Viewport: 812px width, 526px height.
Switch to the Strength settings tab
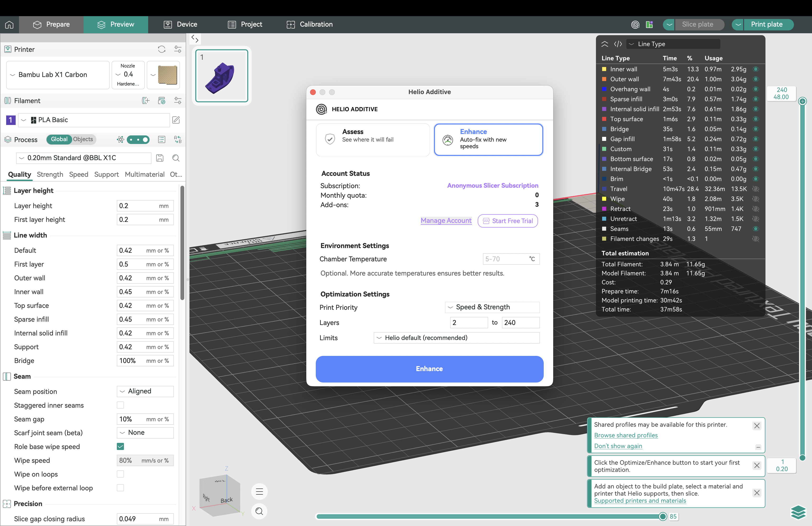click(x=50, y=174)
